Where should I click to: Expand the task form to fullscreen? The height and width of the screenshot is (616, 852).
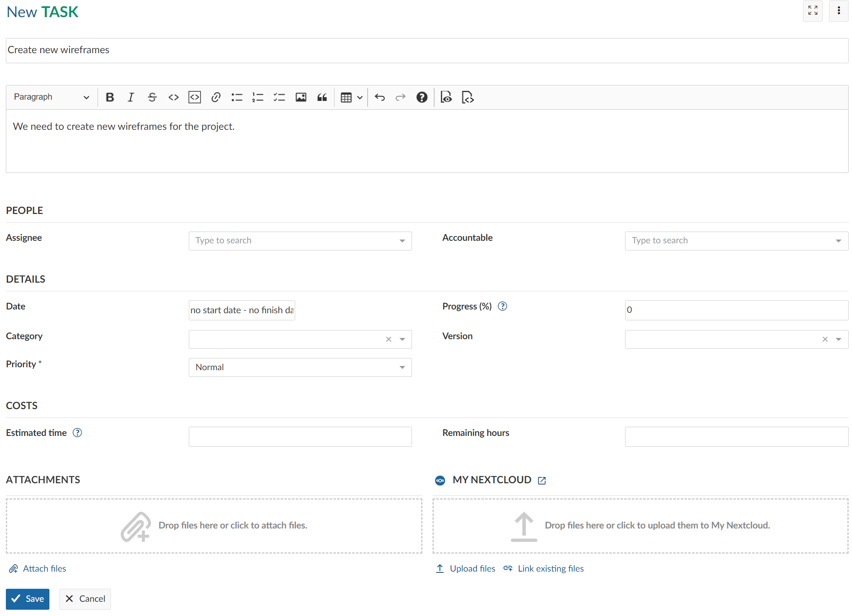click(813, 11)
